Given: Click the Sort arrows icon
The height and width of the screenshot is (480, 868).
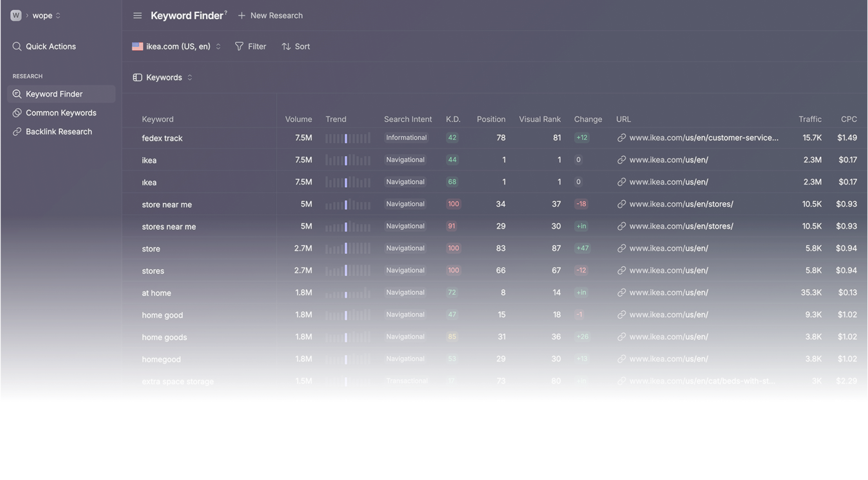Looking at the screenshot, I should pos(286,46).
